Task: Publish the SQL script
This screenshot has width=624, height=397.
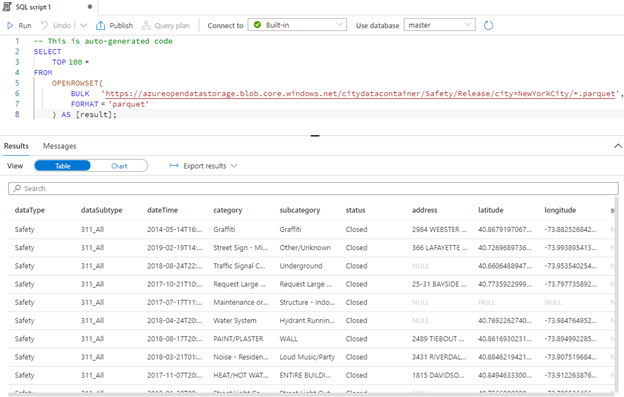Action: 114,25
